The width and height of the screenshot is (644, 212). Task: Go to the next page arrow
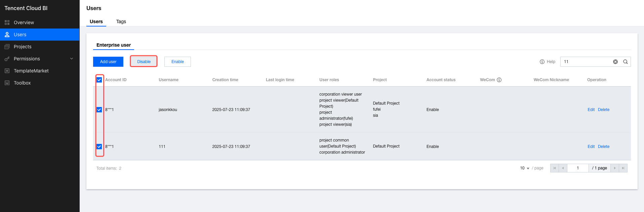615,168
